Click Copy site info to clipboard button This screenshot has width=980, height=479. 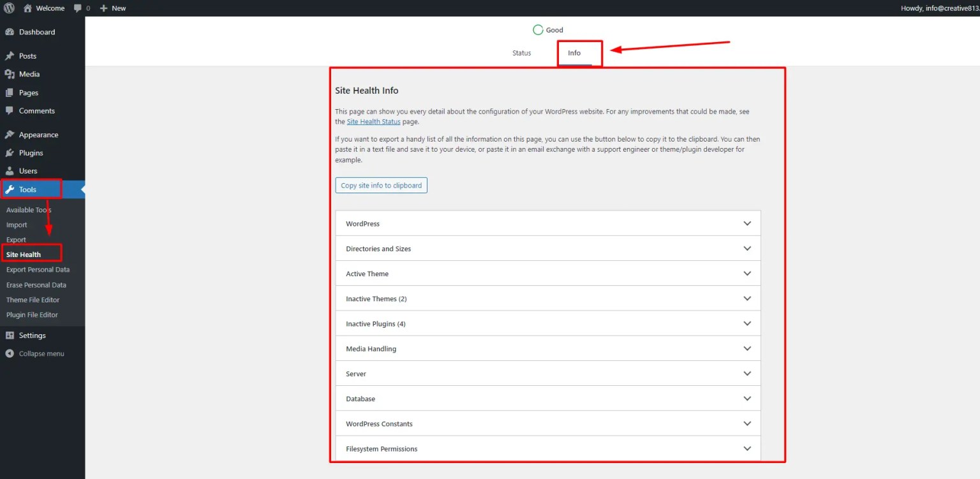click(x=381, y=186)
